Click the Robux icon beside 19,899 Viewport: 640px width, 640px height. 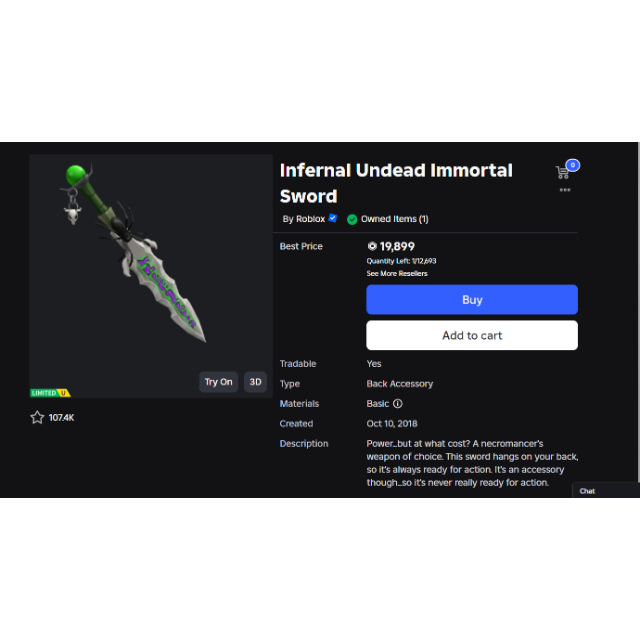pyautogui.click(x=372, y=246)
